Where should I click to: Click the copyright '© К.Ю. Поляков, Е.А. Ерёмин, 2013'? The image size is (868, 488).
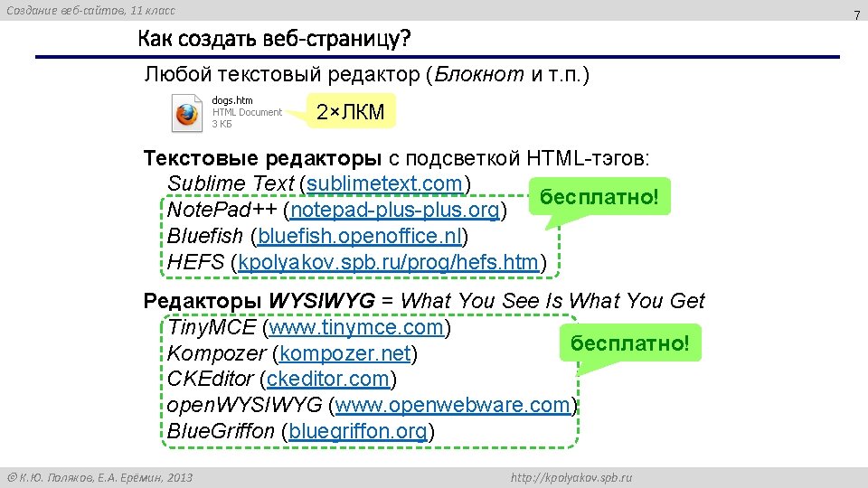[x=99, y=477]
